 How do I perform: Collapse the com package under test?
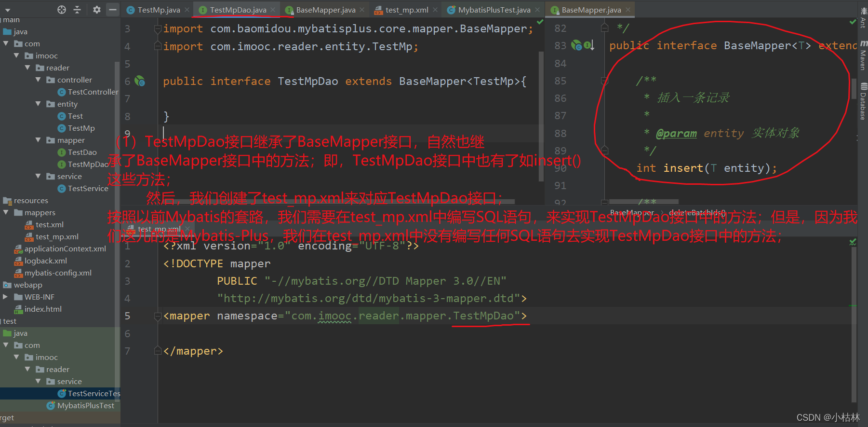[6, 345]
